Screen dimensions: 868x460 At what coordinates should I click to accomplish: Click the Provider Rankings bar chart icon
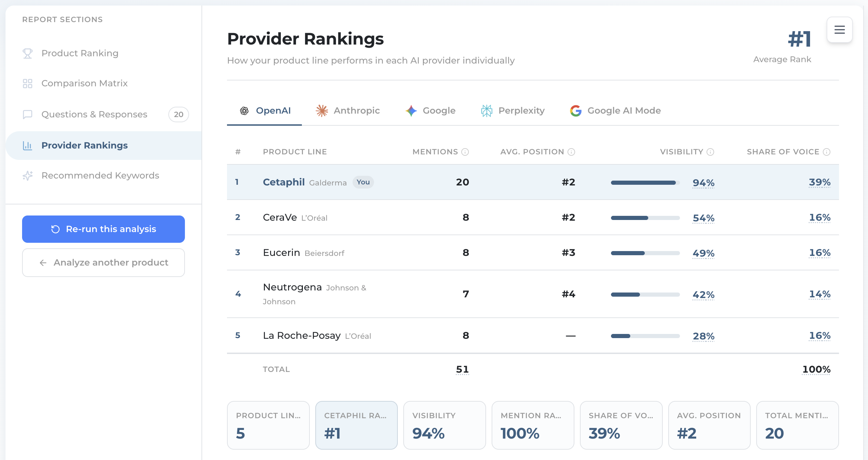28,145
